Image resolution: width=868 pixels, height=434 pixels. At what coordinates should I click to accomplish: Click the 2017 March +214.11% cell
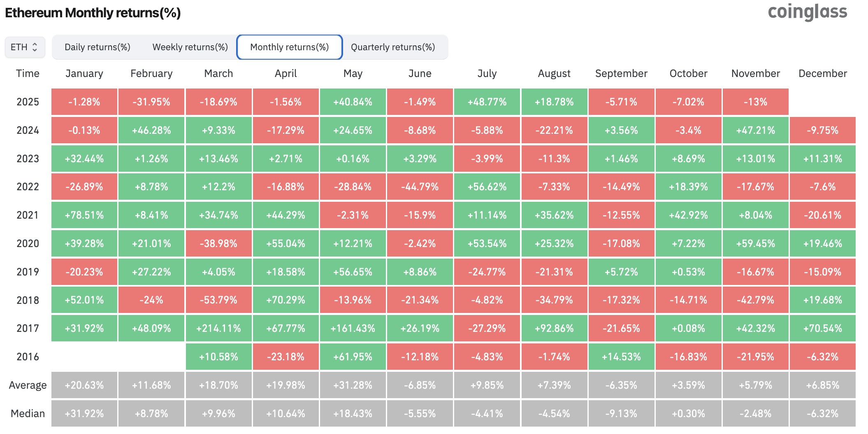tap(219, 328)
